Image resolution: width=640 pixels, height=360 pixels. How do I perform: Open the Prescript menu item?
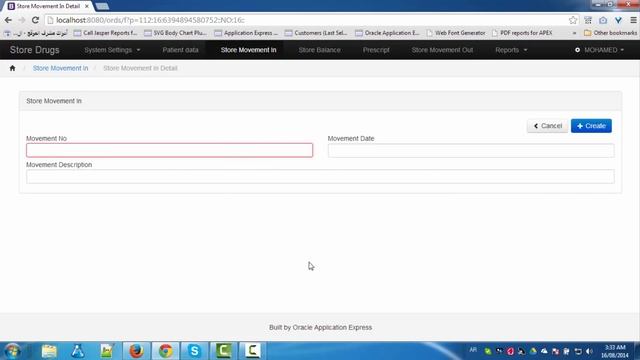coord(376,50)
